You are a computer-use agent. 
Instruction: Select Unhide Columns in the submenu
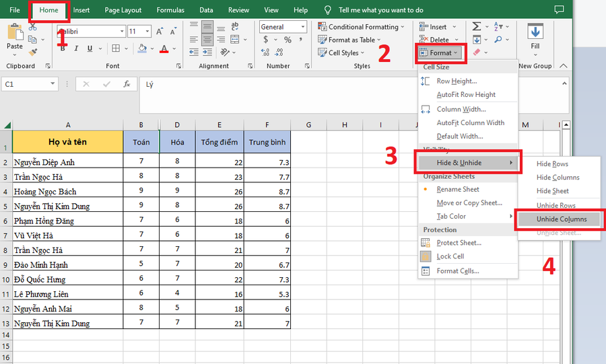(559, 219)
